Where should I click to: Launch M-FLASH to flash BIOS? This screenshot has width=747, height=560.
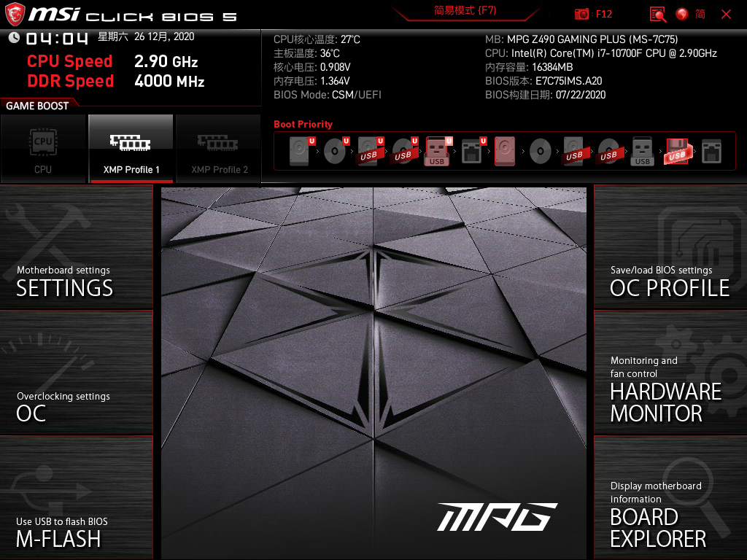[76, 499]
